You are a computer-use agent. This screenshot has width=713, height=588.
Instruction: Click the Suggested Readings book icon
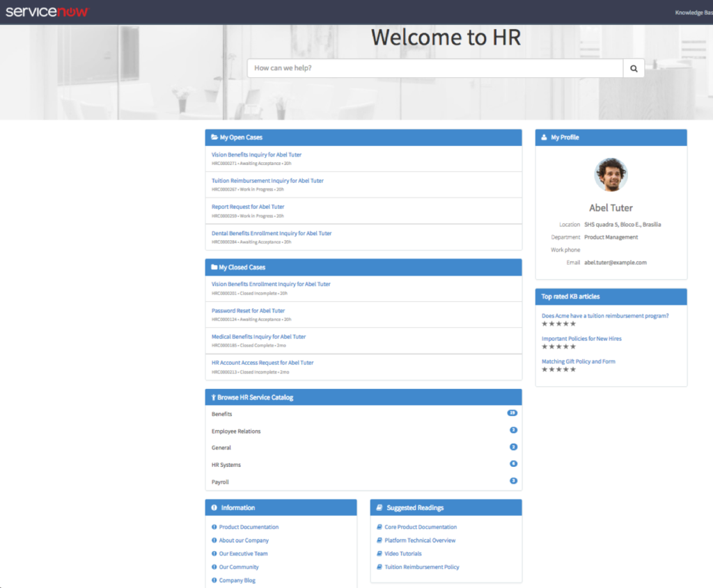tap(379, 508)
